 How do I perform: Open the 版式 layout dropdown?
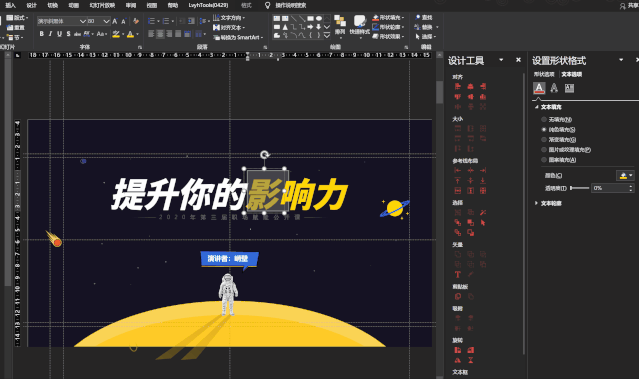click(18, 18)
